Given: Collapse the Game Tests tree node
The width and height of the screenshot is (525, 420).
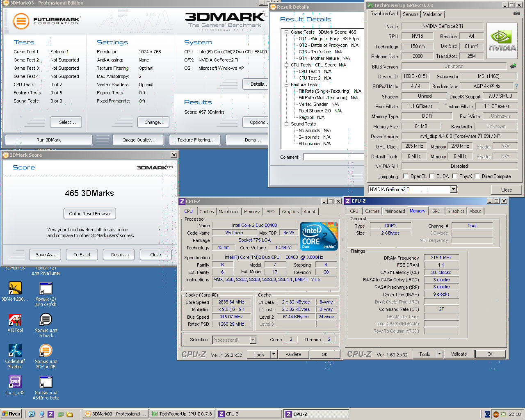Looking at the screenshot, I should pos(287,32).
